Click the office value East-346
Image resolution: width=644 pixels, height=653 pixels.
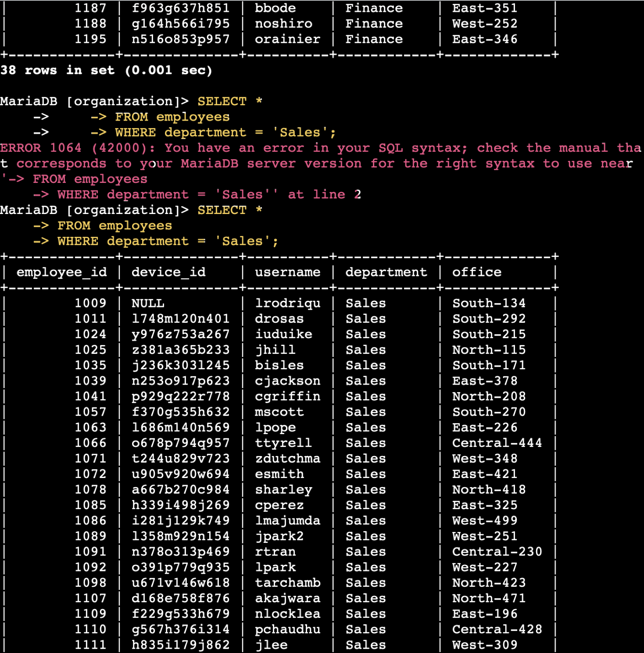click(x=484, y=39)
